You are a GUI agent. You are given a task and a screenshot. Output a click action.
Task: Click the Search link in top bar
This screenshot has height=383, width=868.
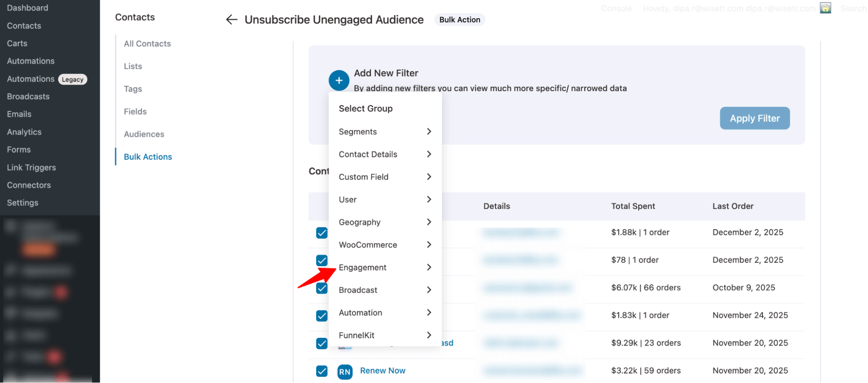(853, 8)
